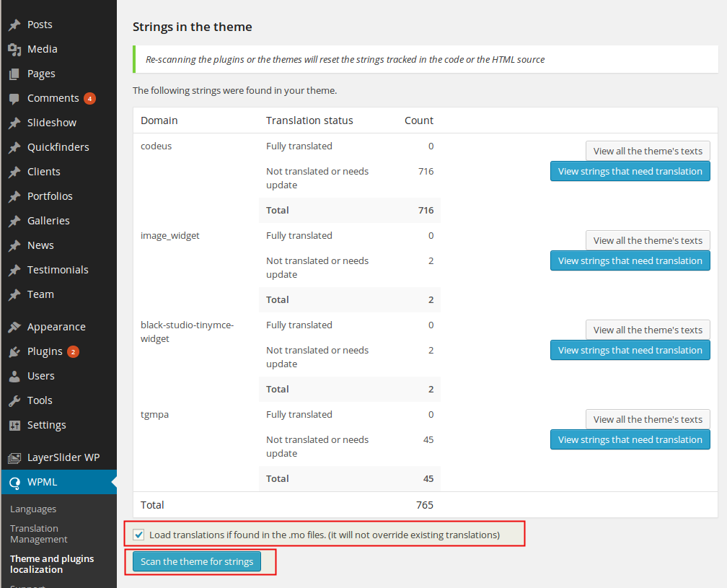Click the Slideshow pin icon
This screenshot has width=727, height=588.
(x=14, y=123)
